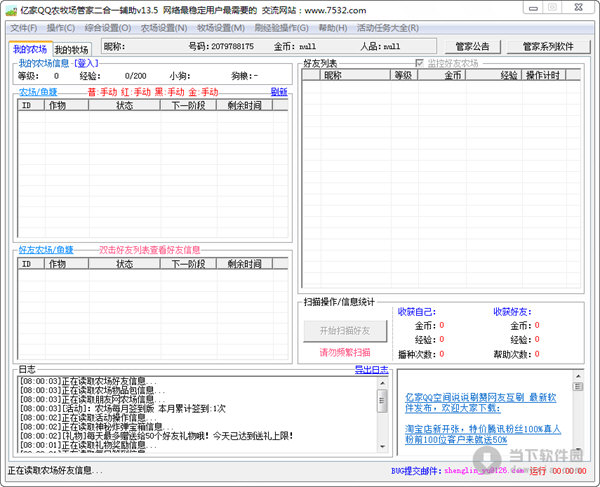Open the 亿家QQ空间说说刷赞 link
600x487 pixels.
coord(480,403)
